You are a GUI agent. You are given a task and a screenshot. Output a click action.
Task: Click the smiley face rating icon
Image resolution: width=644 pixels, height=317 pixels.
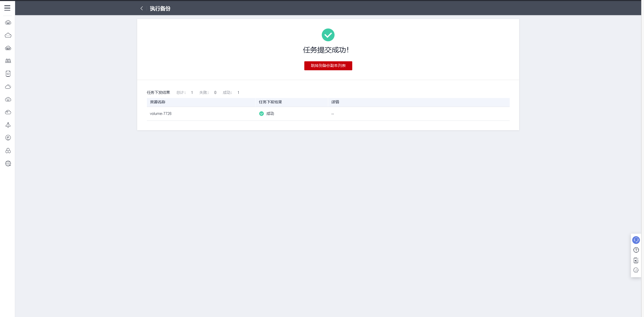[x=636, y=270]
